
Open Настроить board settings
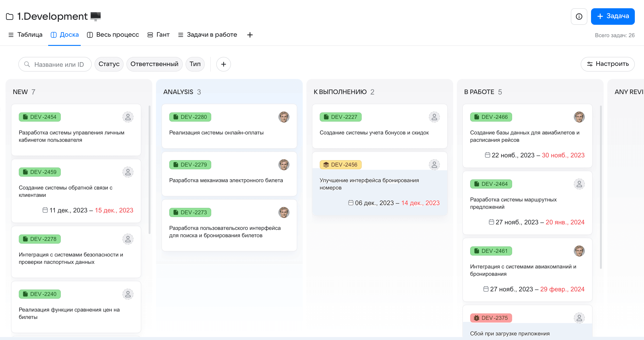point(608,64)
